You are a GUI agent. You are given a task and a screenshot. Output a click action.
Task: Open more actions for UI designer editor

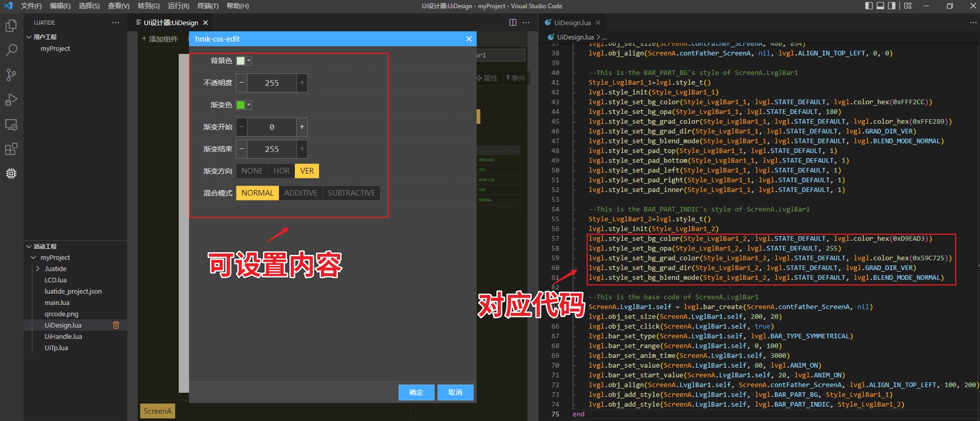(526, 22)
